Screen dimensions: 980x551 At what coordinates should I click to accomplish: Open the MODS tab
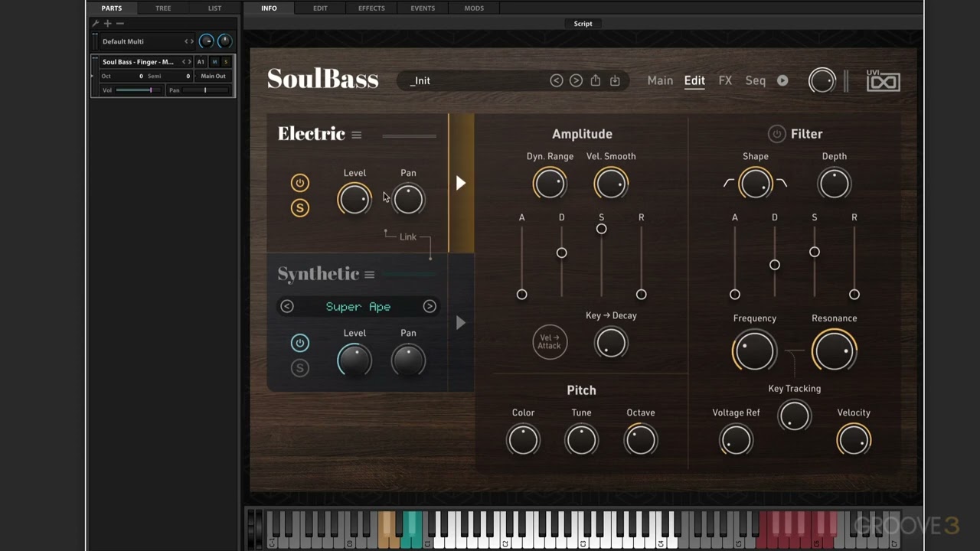474,8
